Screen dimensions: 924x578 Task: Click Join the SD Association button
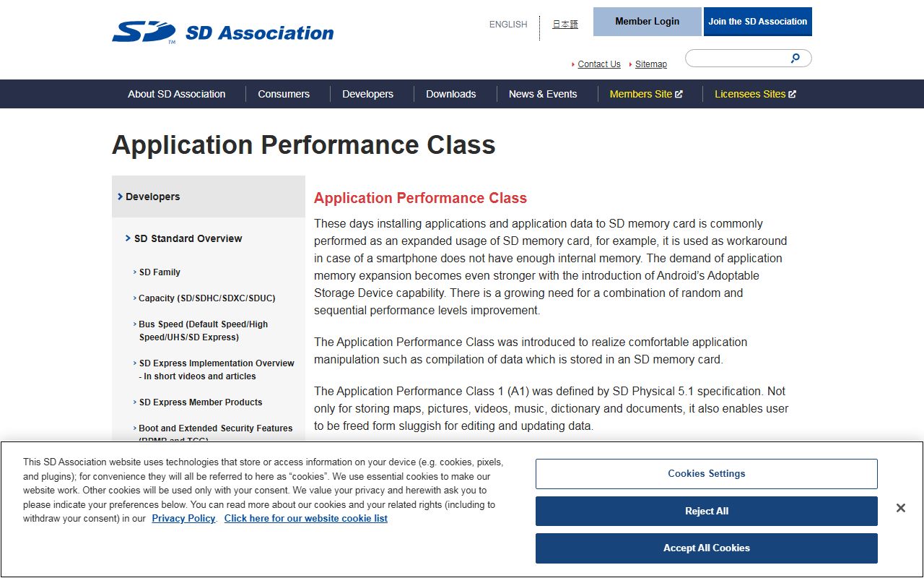(x=758, y=22)
